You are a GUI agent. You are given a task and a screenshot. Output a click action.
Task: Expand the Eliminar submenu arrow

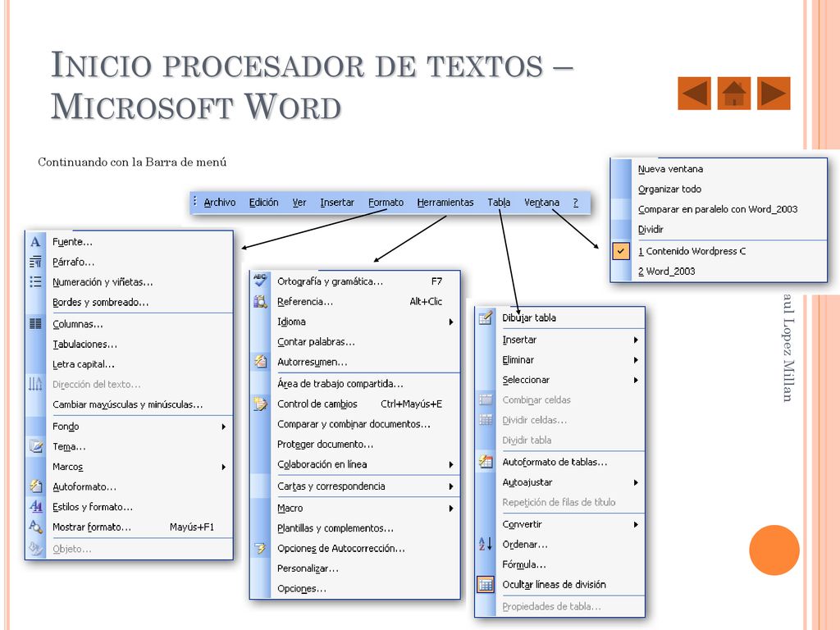tap(636, 360)
